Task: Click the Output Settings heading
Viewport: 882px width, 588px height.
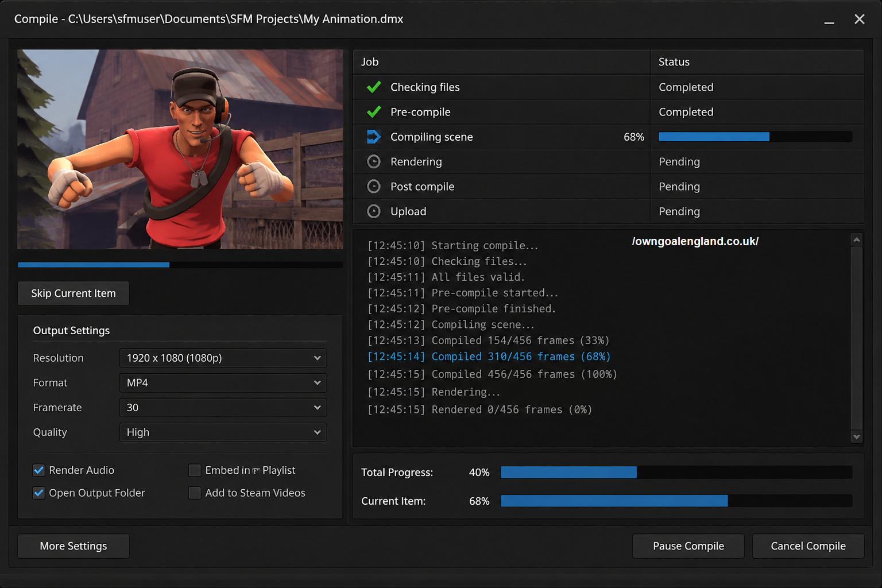Action: (71, 330)
